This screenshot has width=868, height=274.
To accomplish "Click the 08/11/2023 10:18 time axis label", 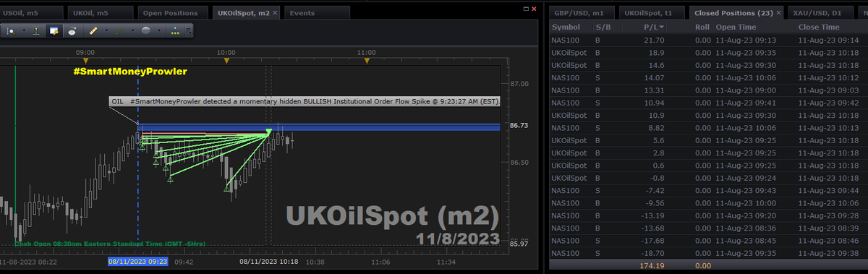I will pos(269,261).
